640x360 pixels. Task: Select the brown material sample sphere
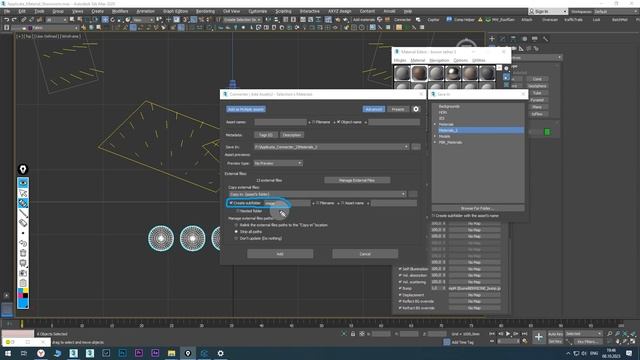pyautogui.click(x=419, y=73)
